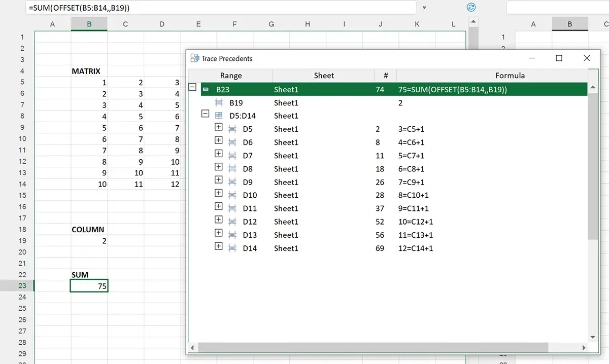
Task: Click the dialog horizontal scrollbar thumb
Action: coord(373,347)
